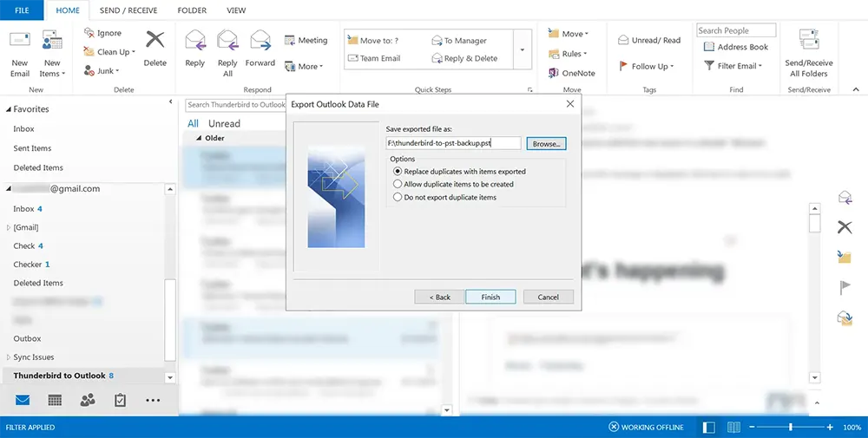868x438 pixels.
Task: Close the Export Outlook Data File dialog
Action: 570,104
